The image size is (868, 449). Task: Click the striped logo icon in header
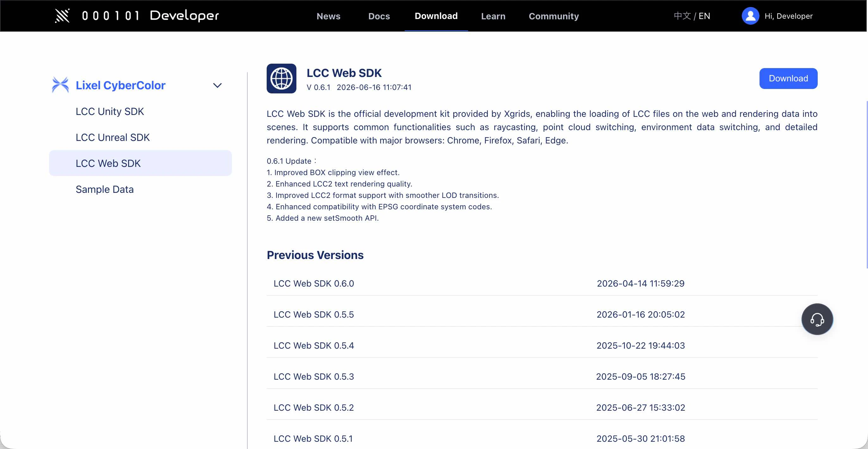click(62, 16)
